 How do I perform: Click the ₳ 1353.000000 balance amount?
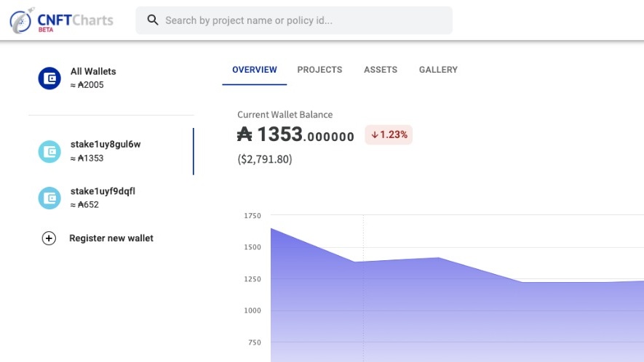(x=295, y=134)
